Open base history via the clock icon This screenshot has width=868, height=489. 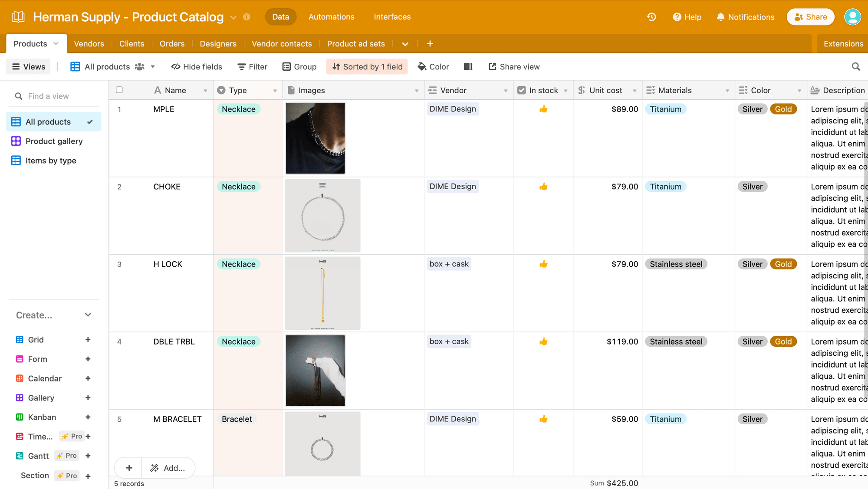coord(651,17)
